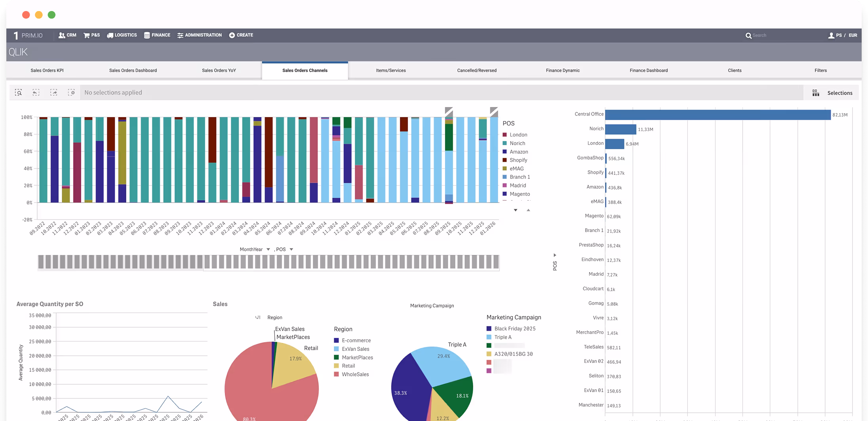The width and height of the screenshot is (868, 421).
Task: Select London in the POS legend
Action: click(515, 135)
